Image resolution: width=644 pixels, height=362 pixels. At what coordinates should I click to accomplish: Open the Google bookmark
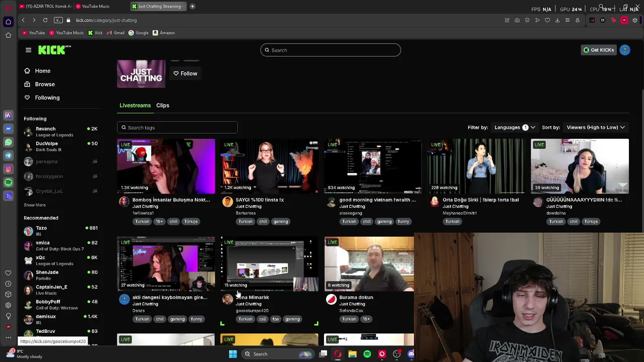(x=138, y=33)
